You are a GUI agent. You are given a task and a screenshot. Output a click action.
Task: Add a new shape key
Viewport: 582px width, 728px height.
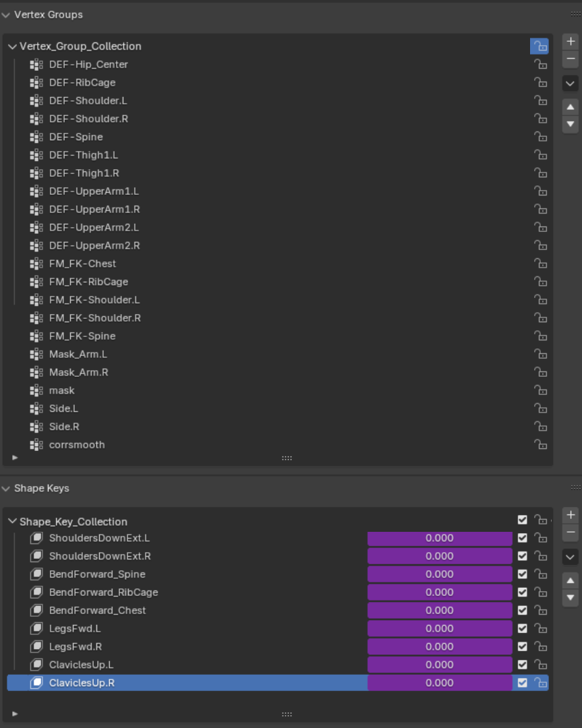(571, 515)
